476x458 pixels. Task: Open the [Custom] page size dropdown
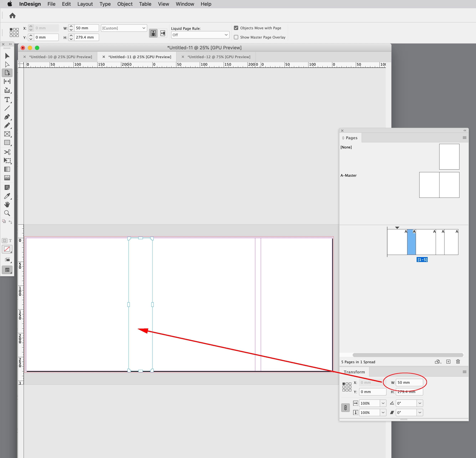pos(124,28)
